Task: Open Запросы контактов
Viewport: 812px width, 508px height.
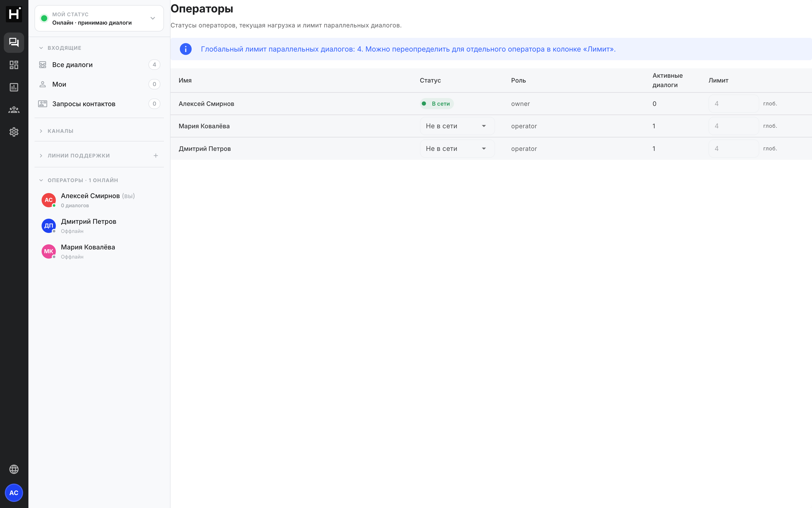Action: 99,103
